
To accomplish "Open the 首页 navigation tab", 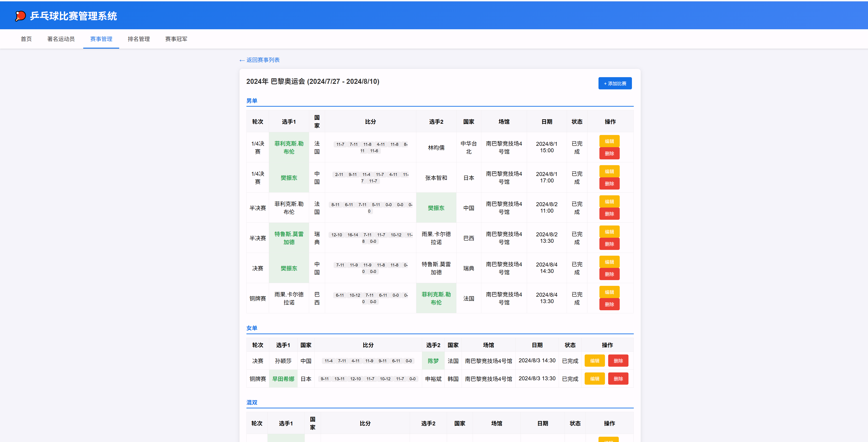I will [x=26, y=39].
